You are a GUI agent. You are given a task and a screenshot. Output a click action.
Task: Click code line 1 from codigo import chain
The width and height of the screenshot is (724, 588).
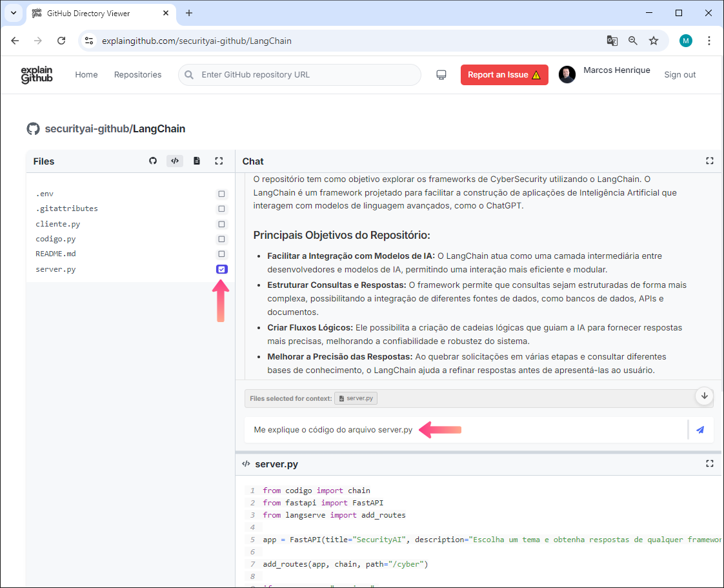point(316,491)
